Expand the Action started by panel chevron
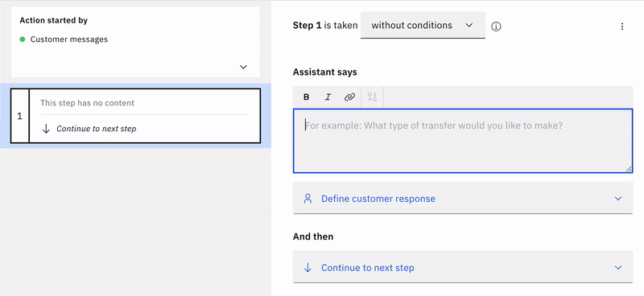 244,67
